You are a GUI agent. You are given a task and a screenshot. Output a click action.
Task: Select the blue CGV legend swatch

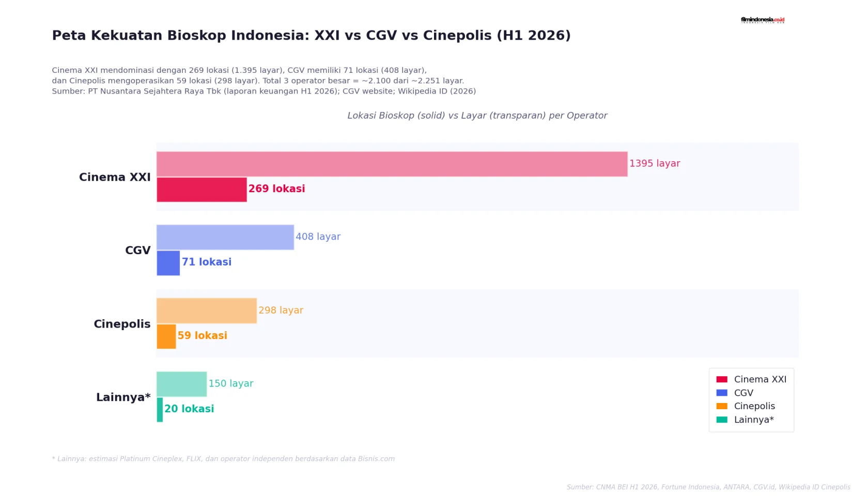722,393
